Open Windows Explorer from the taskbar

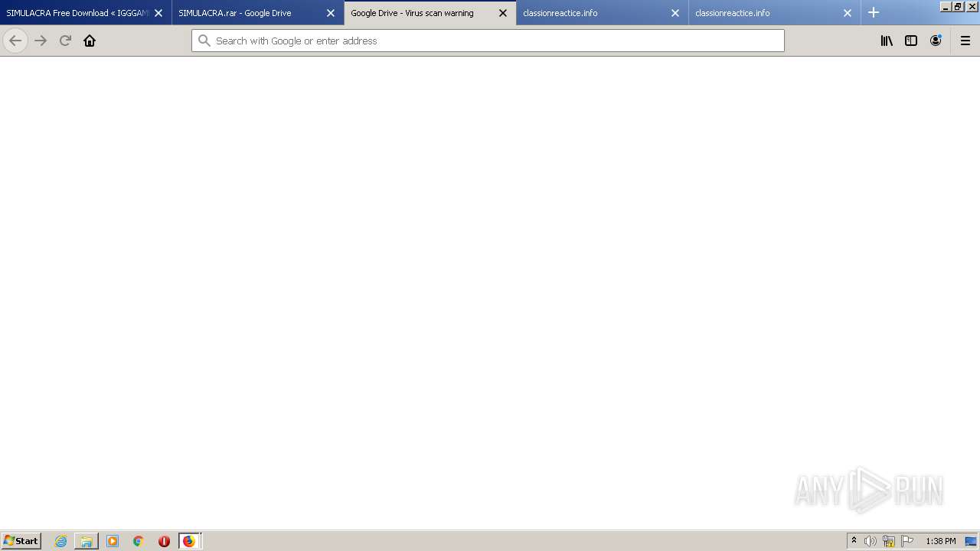(87, 541)
